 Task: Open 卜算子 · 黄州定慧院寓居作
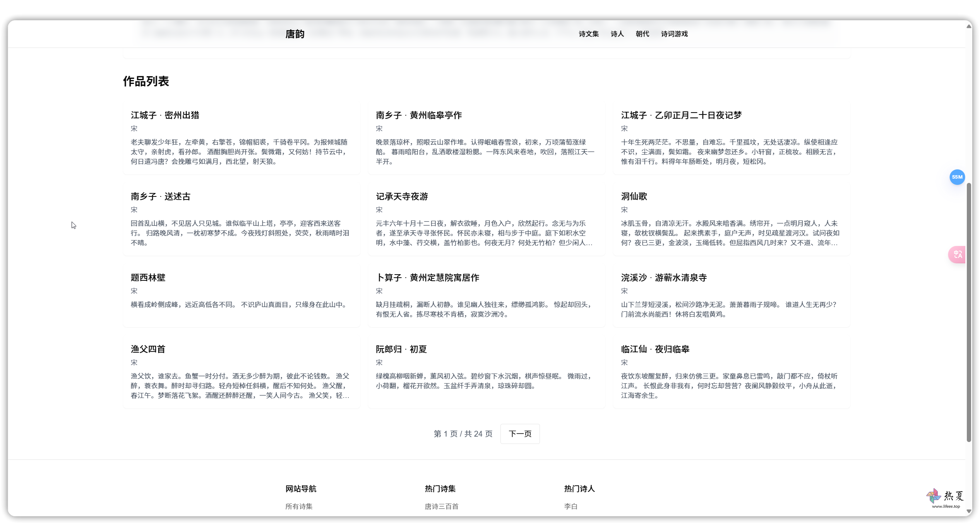click(x=427, y=278)
